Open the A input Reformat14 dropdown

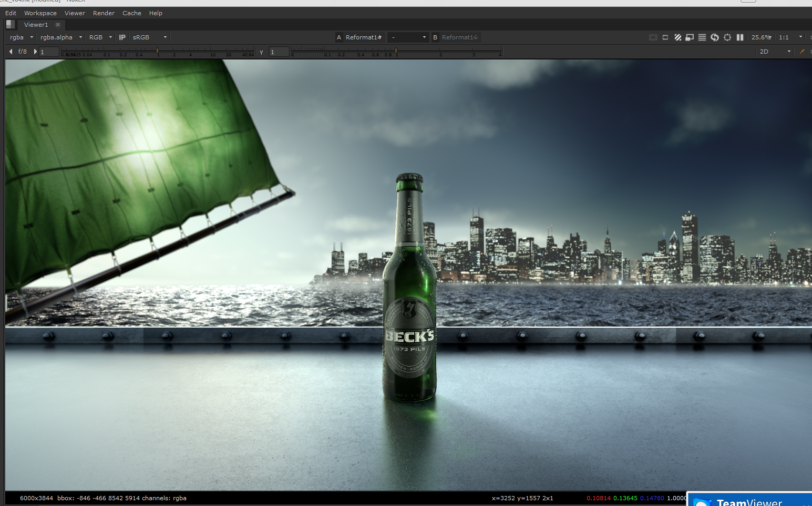tap(364, 37)
